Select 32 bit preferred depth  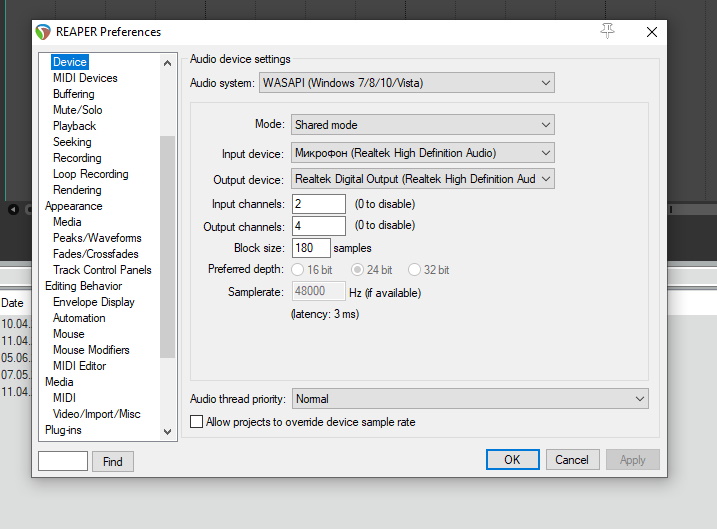[414, 270]
